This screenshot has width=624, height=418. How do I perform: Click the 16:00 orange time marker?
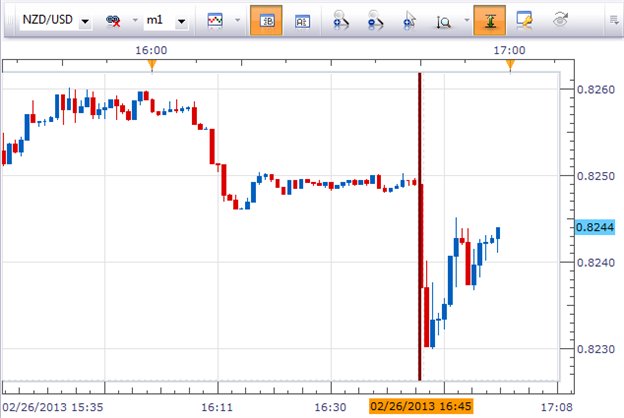[x=152, y=65]
